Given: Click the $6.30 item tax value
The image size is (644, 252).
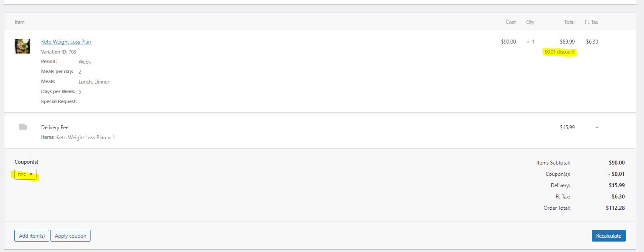Looking at the screenshot, I should (592, 42).
